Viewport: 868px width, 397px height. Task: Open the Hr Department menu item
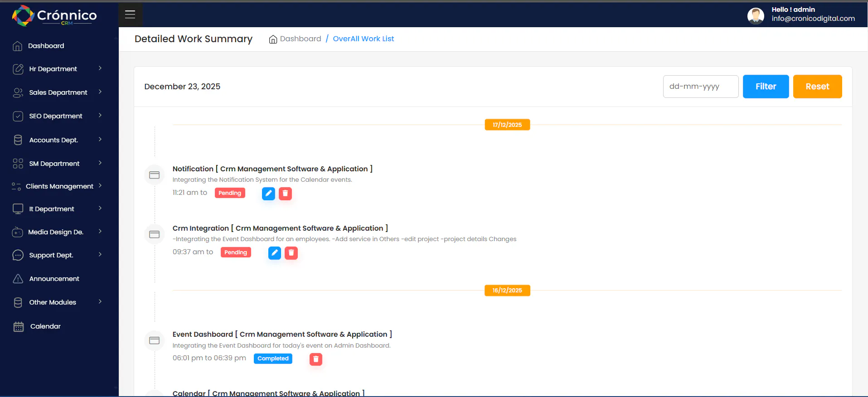(53, 69)
